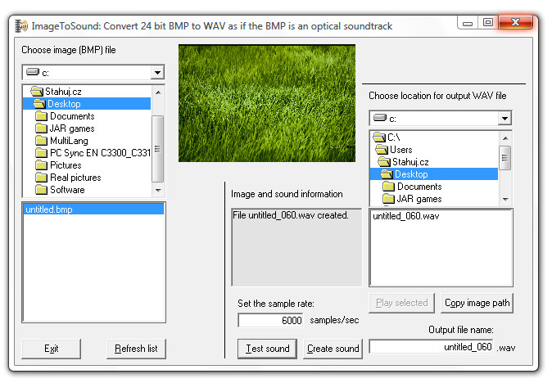This screenshot has height=392, width=552.
Task: Click the grass image preview
Action: pyautogui.click(x=267, y=103)
